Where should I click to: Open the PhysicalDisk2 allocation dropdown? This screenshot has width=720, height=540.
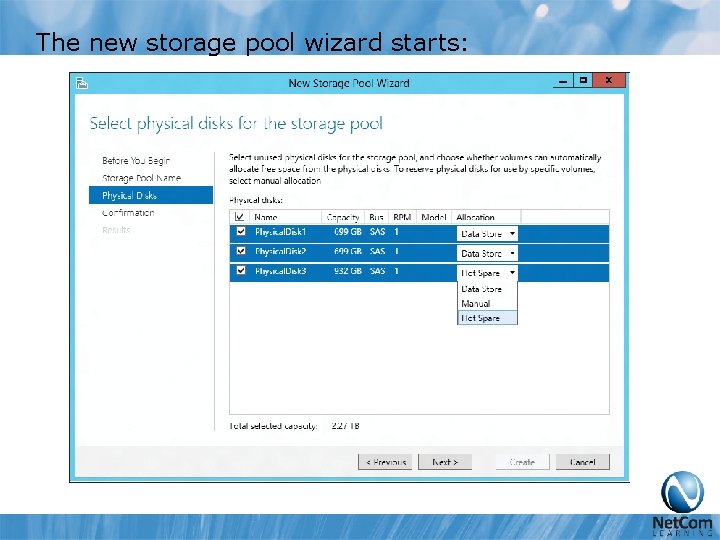point(487,253)
